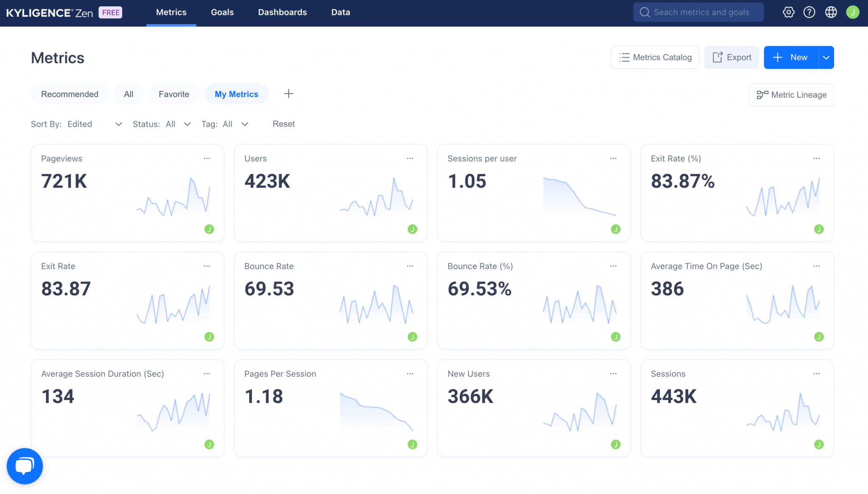Open the New button dropdown arrow
Image resolution: width=868 pixels, height=494 pixels.
[x=826, y=58]
